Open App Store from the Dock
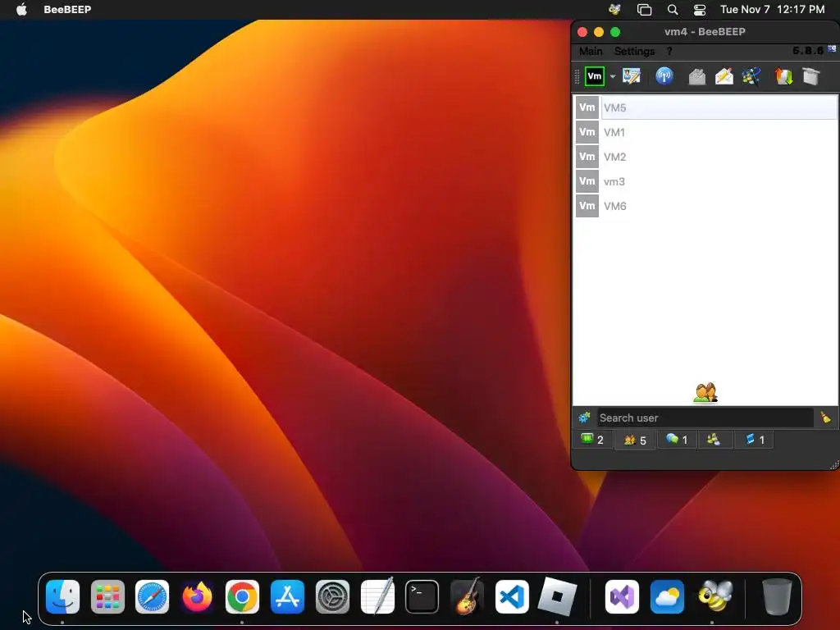The image size is (840, 630). tap(287, 596)
